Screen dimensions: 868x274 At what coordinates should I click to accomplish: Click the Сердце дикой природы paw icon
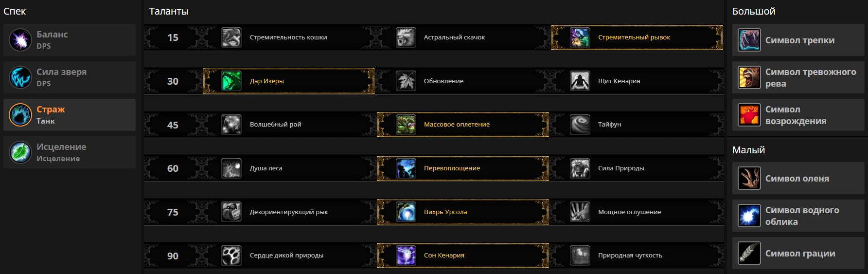pyautogui.click(x=231, y=256)
